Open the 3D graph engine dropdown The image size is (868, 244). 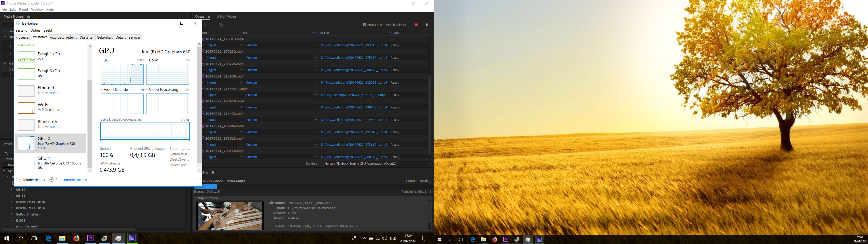coord(102,60)
